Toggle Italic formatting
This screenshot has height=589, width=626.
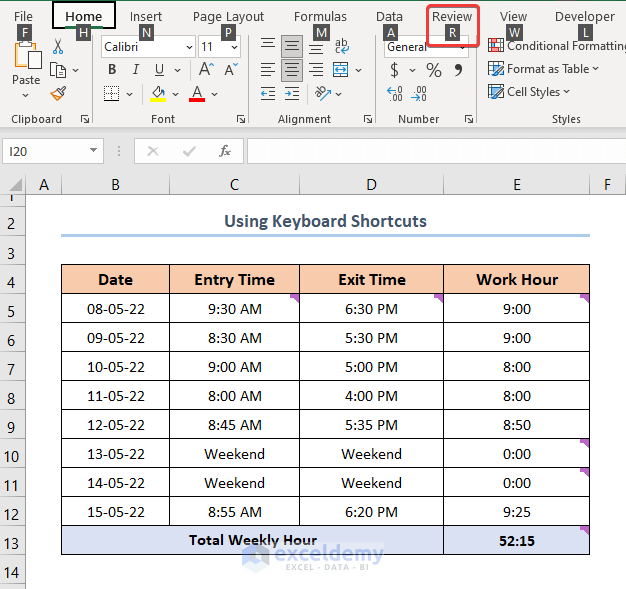pos(135,70)
